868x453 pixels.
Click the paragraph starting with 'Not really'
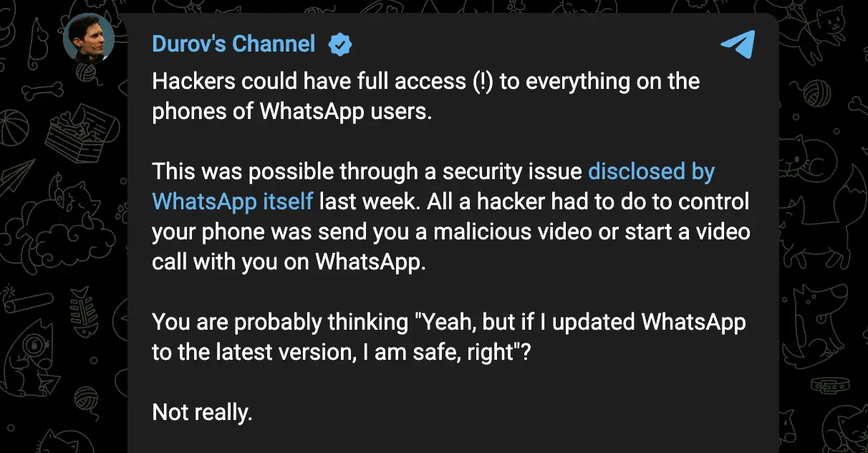[203, 412]
